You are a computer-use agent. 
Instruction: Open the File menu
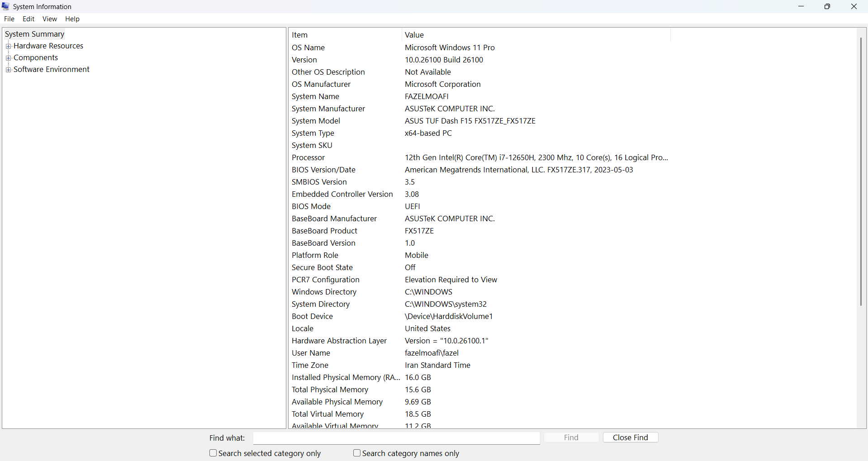tap(9, 19)
